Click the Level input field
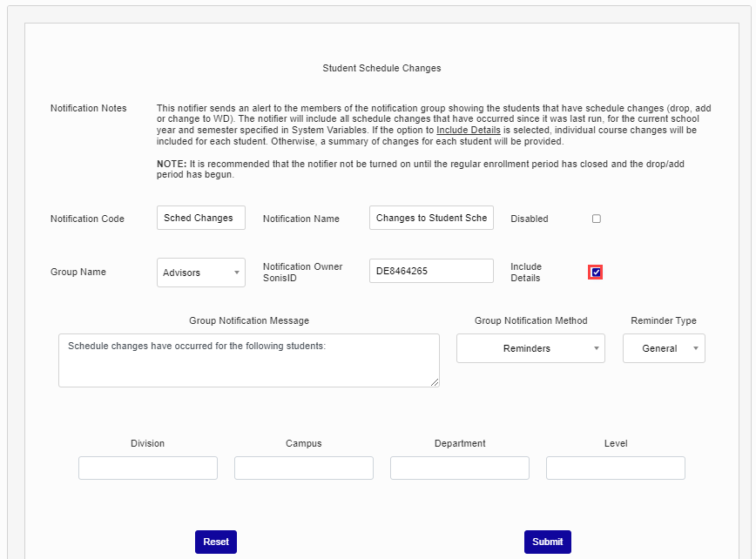 615,468
